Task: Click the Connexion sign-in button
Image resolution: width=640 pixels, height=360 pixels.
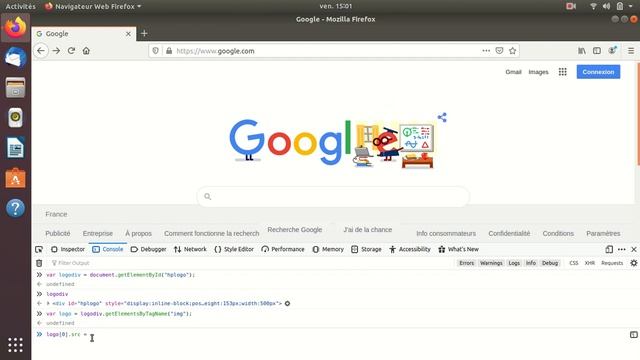Action: (x=598, y=72)
